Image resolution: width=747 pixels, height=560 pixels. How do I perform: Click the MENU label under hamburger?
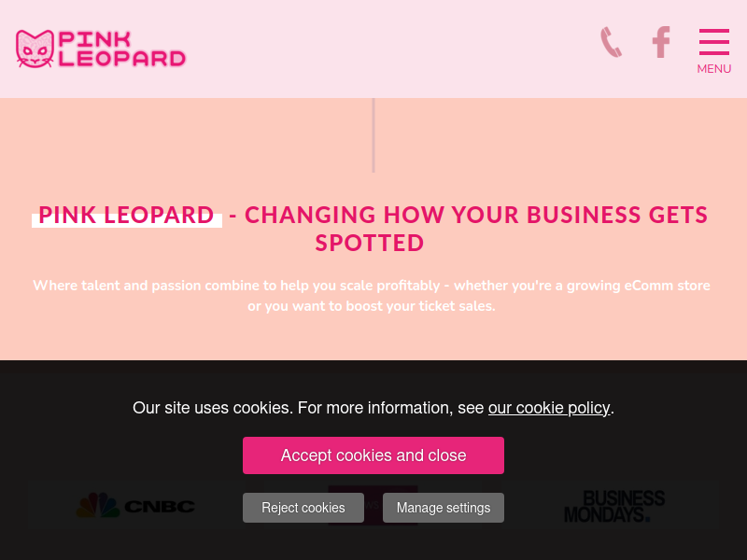[x=713, y=69]
